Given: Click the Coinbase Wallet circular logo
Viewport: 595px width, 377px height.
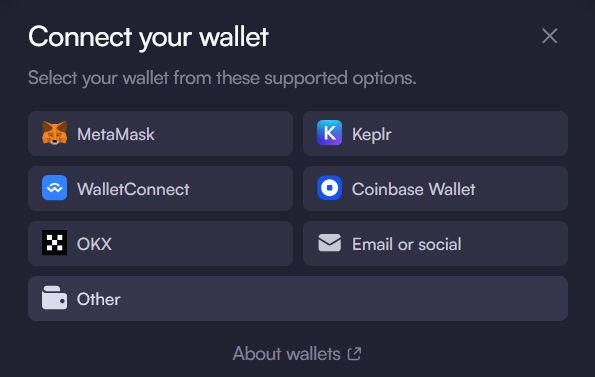Looking at the screenshot, I should pyautogui.click(x=329, y=188).
